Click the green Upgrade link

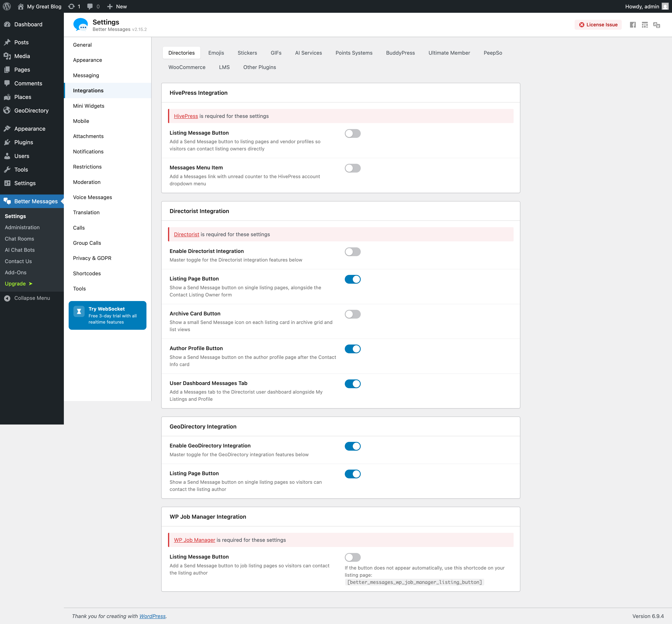pos(18,284)
